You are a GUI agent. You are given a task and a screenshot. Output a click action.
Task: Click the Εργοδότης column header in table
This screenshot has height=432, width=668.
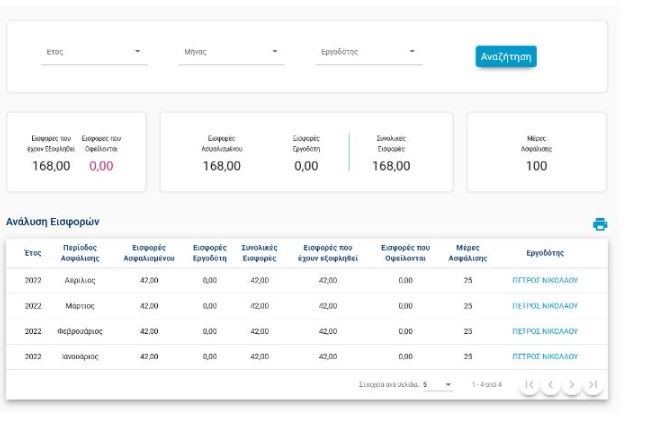click(x=544, y=254)
